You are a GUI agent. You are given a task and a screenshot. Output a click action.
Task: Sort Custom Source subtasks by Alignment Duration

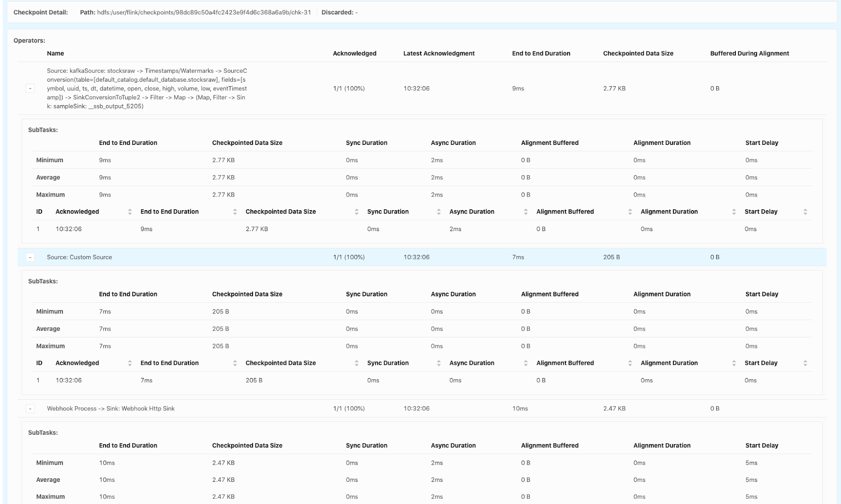coord(734,363)
